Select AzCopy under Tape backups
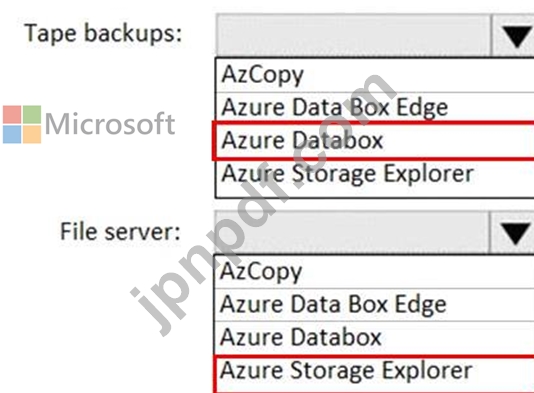This screenshot has width=534, height=393. click(x=375, y=75)
